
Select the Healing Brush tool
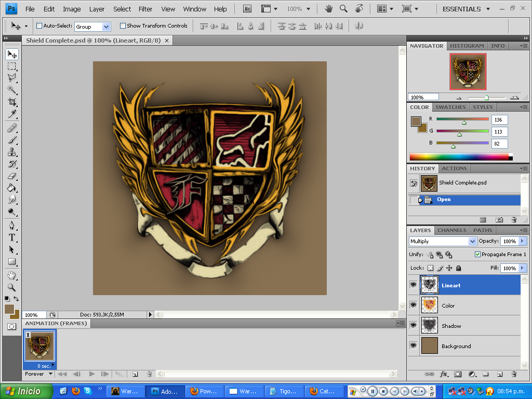12,128
